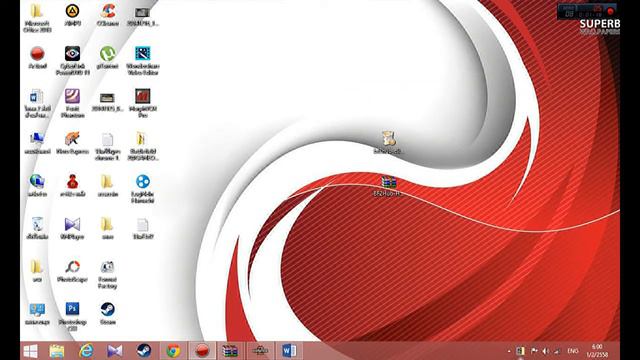The width and height of the screenshot is (640, 360).
Task: Select the µTorrent desktop shortcut
Action: click(x=107, y=57)
